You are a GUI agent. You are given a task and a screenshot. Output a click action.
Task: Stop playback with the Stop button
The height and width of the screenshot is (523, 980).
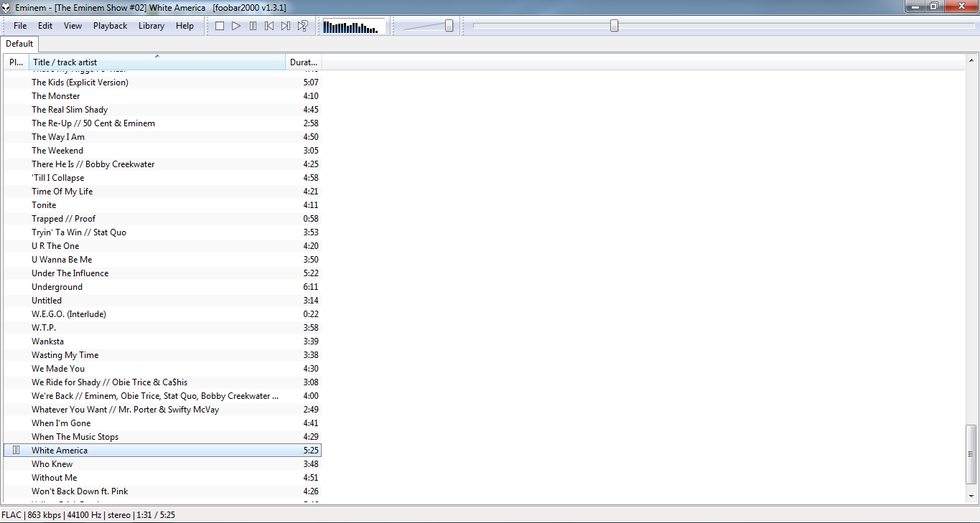(x=220, y=26)
